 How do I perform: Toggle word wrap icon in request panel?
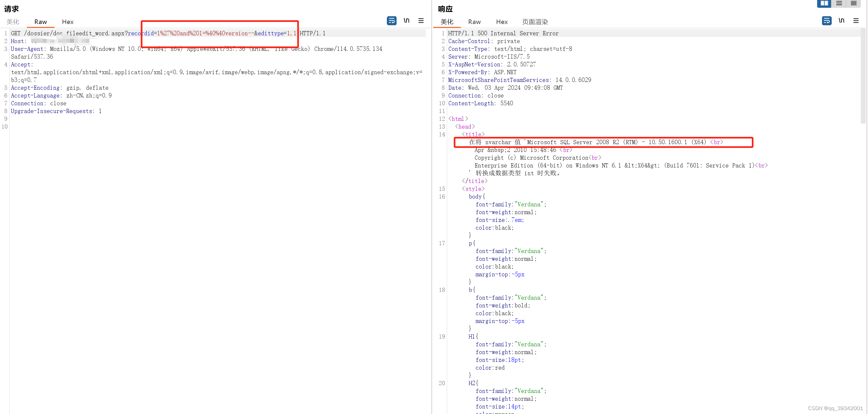[391, 20]
